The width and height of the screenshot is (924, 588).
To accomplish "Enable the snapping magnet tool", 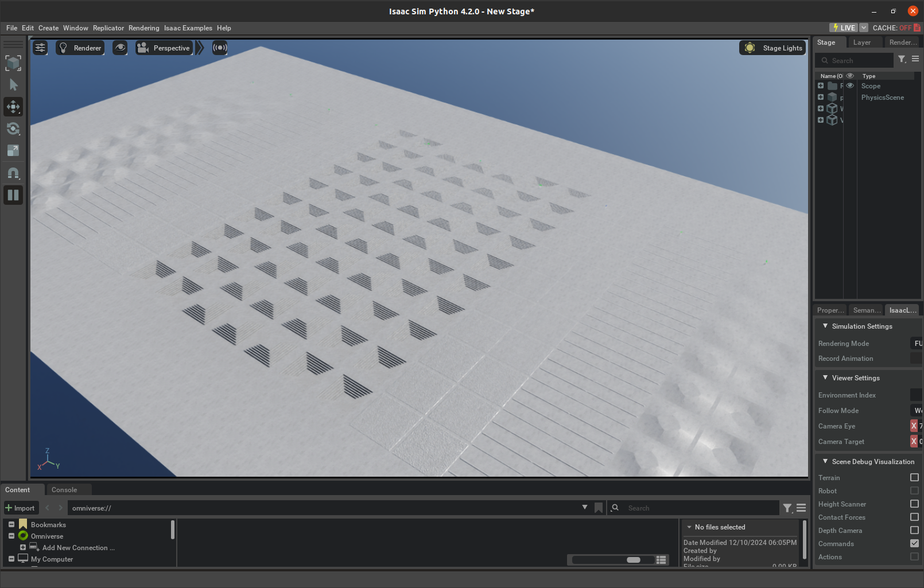I will [13, 173].
